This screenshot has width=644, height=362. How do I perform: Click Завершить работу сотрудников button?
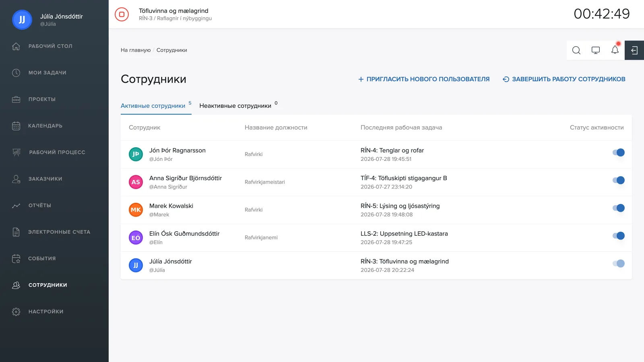564,79
